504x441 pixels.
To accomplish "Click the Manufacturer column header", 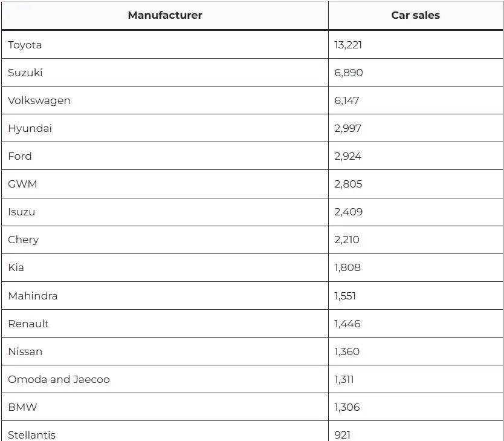I will [165, 16].
